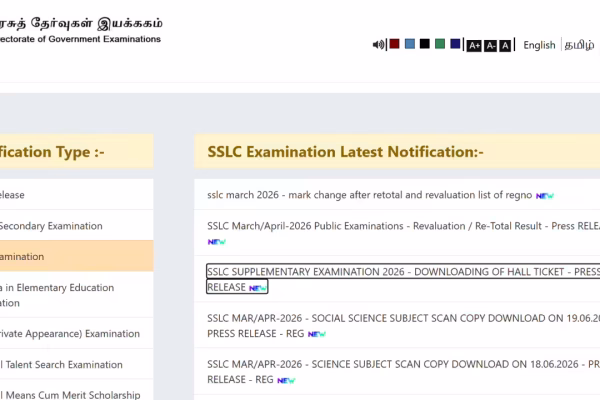Click the speaker screen reader icon
This screenshot has height=400, width=600.
(x=378, y=45)
